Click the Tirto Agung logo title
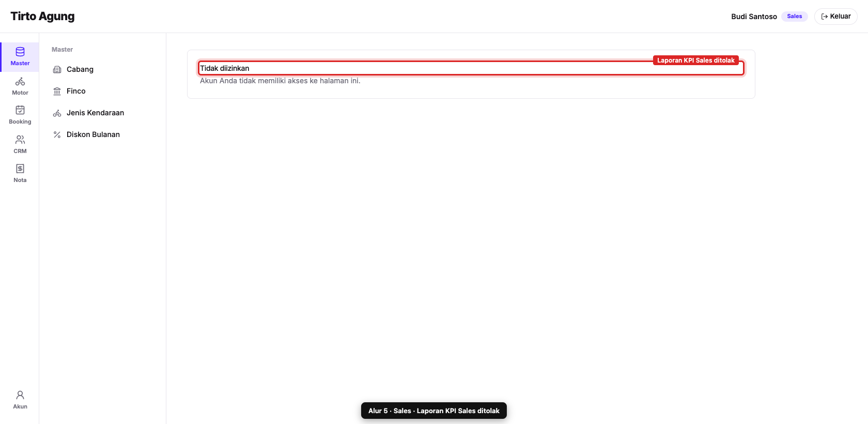 pos(42,17)
